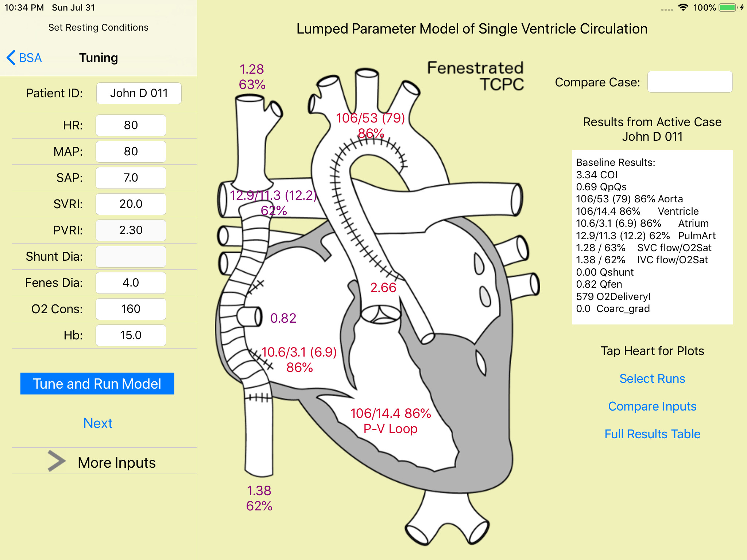
Task: Open Compare Inputs
Action: 652,406
